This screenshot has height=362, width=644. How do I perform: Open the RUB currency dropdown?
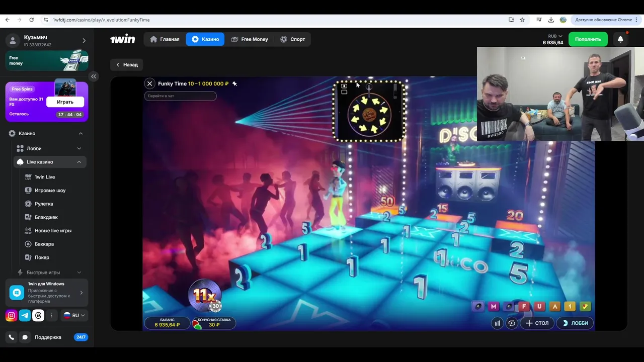point(555,36)
